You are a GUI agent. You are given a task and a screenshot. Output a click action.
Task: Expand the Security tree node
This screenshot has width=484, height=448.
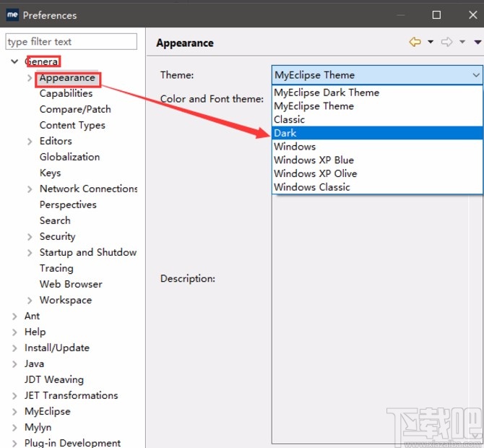tap(30, 237)
